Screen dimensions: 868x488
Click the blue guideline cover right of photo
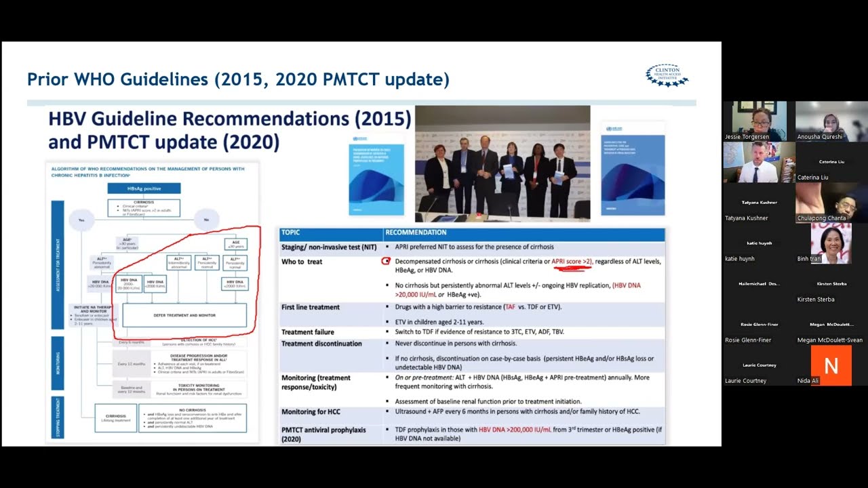(633, 167)
